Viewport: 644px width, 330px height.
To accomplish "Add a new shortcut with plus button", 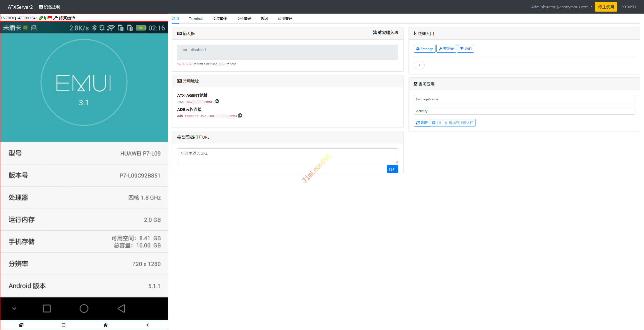I will click(x=419, y=65).
